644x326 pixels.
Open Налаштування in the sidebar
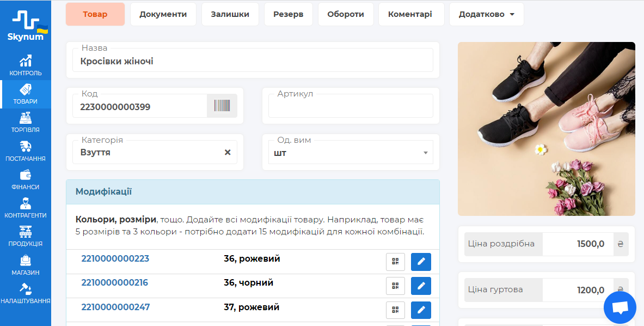(26, 293)
